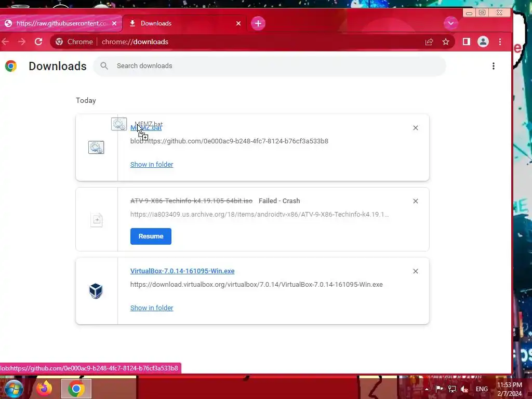Image resolution: width=532 pixels, height=399 pixels.
Task: Open the MEMZ.bat file link
Action: [x=146, y=128]
